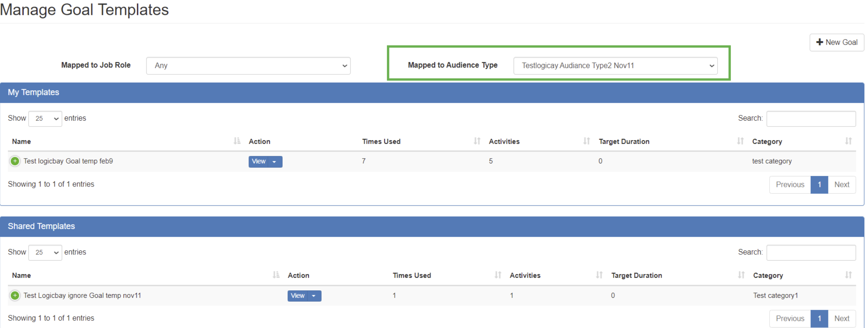This screenshot has width=868, height=328.
Task: Sort My Templates by Target Duration
Action: click(x=624, y=141)
